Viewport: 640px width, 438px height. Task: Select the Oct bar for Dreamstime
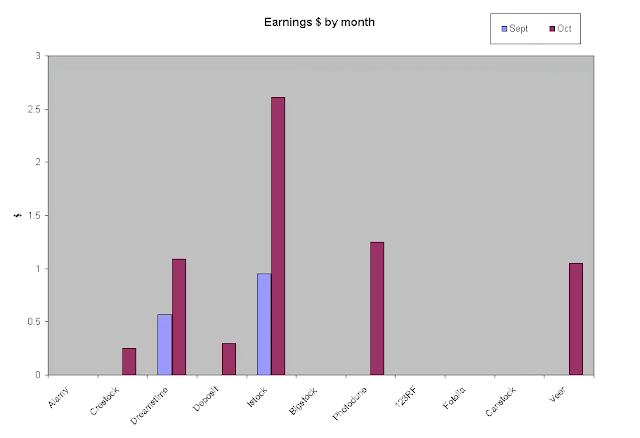tap(179, 316)
